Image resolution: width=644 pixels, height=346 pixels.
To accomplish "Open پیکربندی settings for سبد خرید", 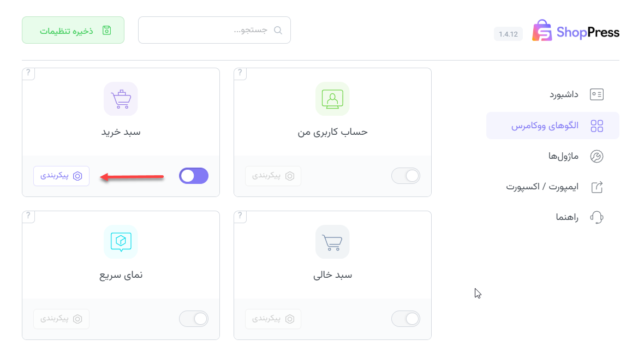I will (61, 176).
